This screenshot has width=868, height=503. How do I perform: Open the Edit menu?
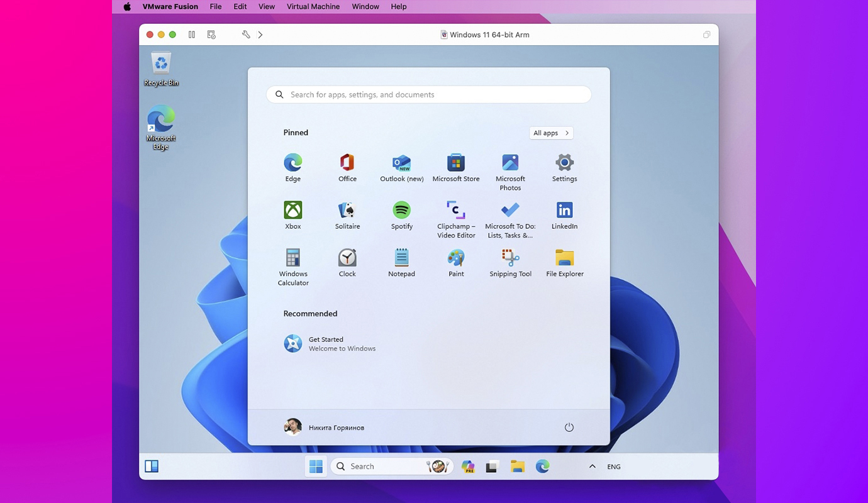tap(240, 6)
